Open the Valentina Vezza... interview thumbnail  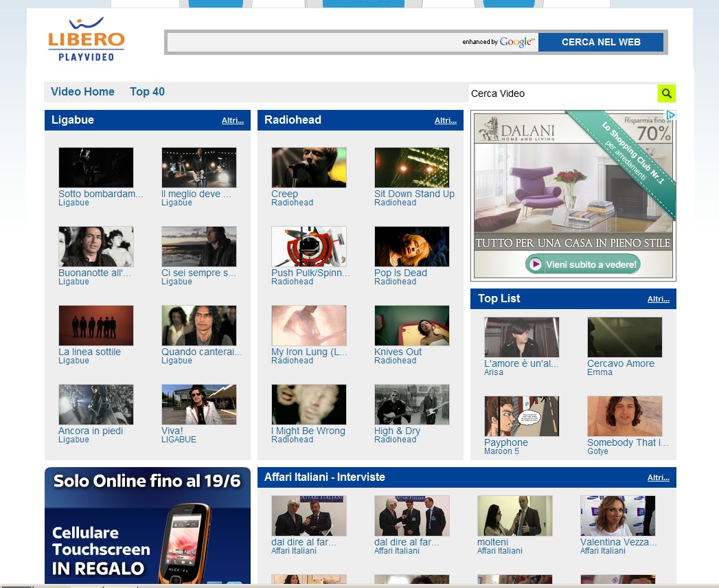(x=617, y=516)
